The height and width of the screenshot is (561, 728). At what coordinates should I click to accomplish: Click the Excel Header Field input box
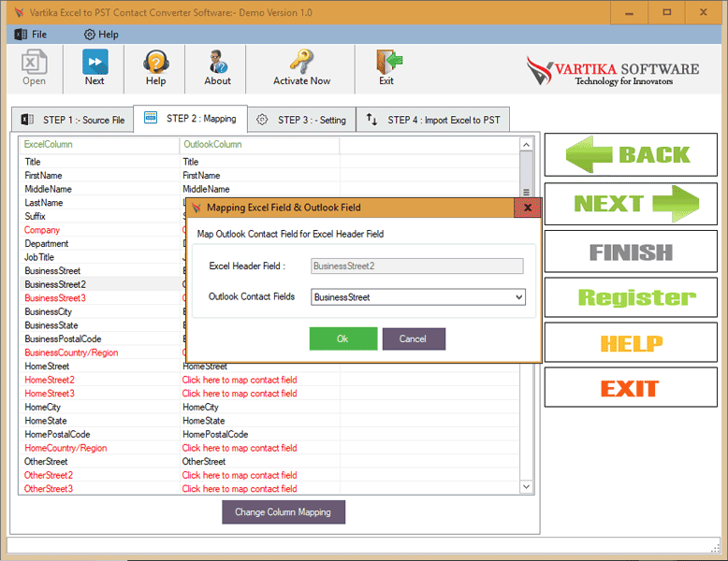[417, 266]
